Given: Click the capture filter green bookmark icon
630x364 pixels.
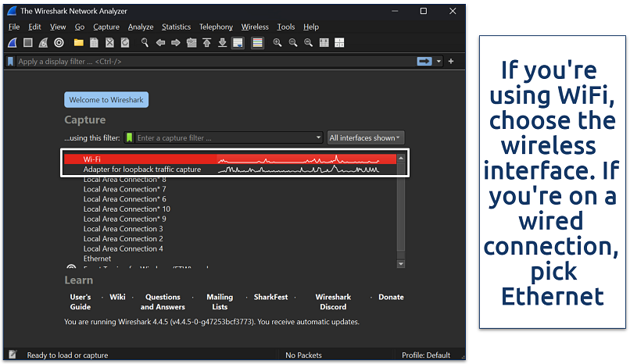Looking at the screenshot, I should tap(129, 138).
